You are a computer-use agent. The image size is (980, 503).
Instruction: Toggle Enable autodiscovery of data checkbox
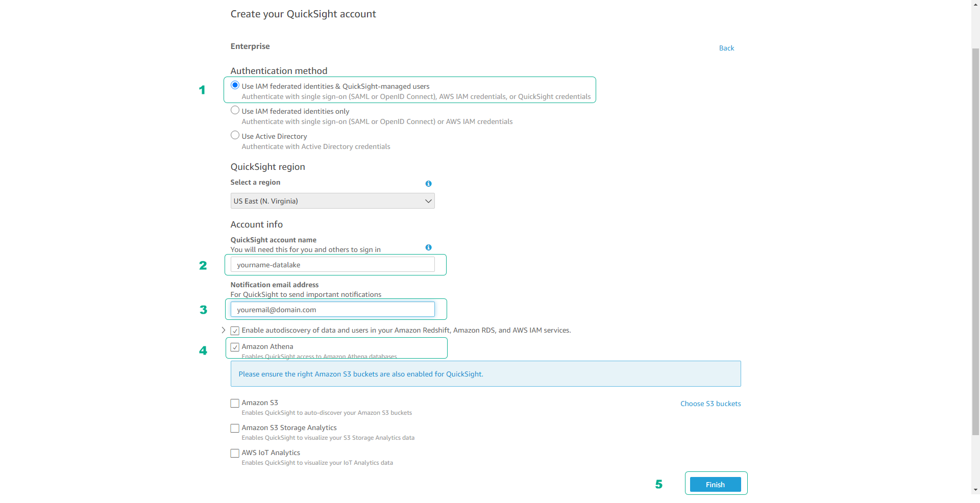[235, 331]
